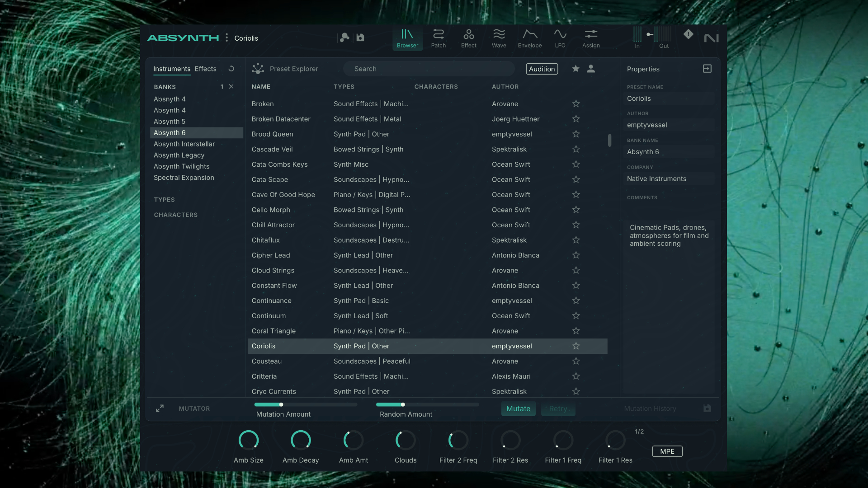Viewport: 868px width, 488px height.
Task: Expand the TYPES filter section
Action: (x=164, y=199)
